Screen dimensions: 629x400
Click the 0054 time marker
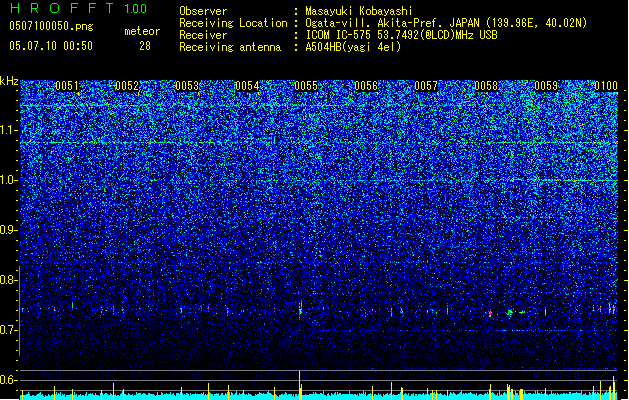coord(247,86)
